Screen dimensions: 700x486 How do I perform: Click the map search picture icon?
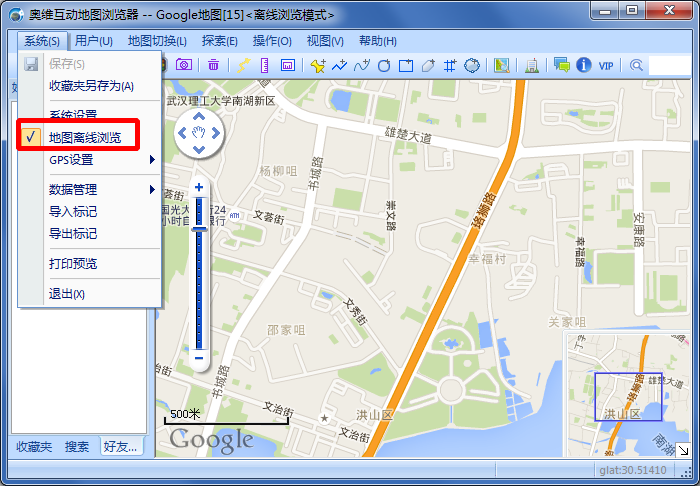(x=502, y=65)
